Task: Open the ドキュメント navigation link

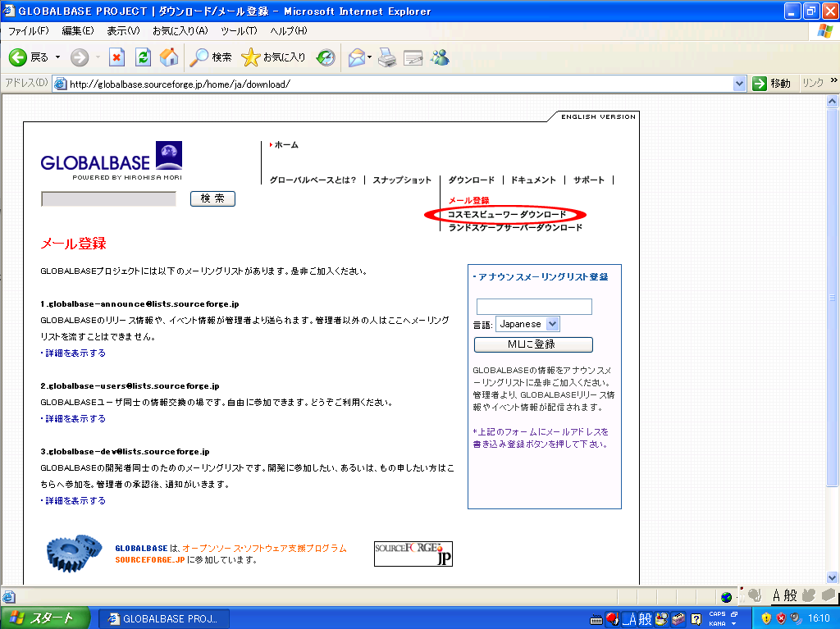Action: (533, 180)
